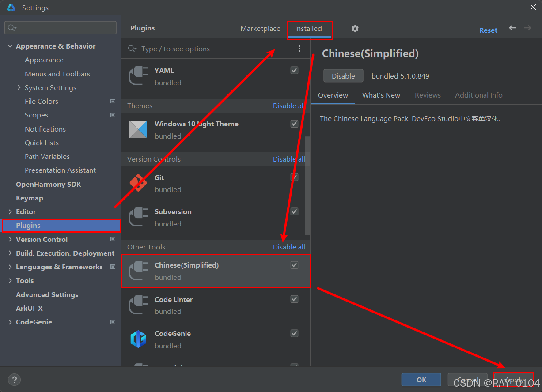542x392 pixels.
Task: Focus the settings search field
Action: [x=61, y=28]
